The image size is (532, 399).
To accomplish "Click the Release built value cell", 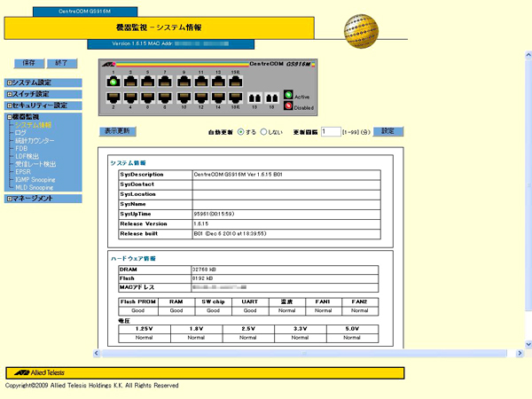I will (x=286, y=234).
